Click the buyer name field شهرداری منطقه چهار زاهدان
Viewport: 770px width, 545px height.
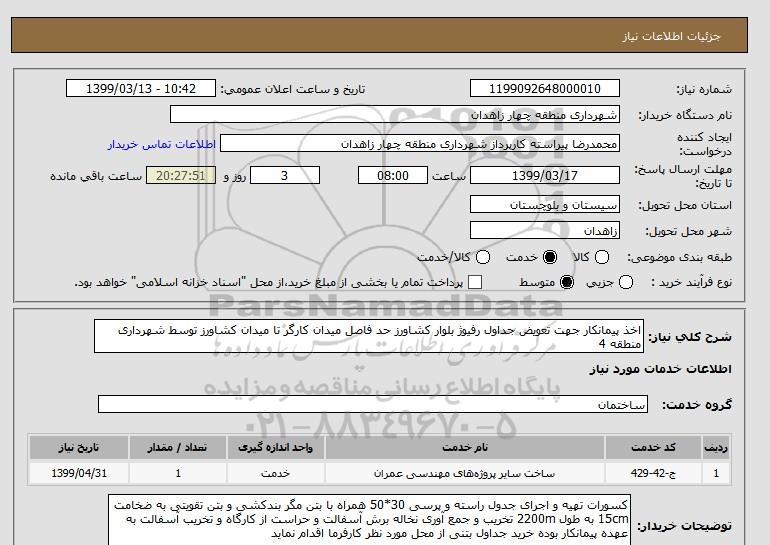[394, 114]
